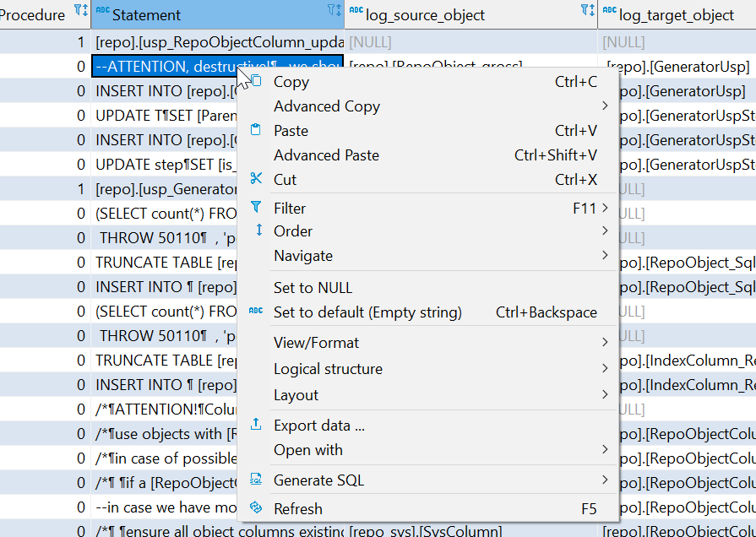Click the Order sort-arrow icon
Image resolution: width=756 pixels, height=537 pixels.
pyautogui.click(x=260, y=231)
